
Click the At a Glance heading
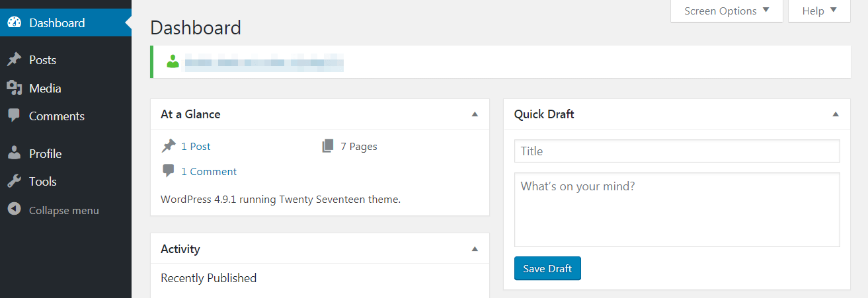pos(190,114)
